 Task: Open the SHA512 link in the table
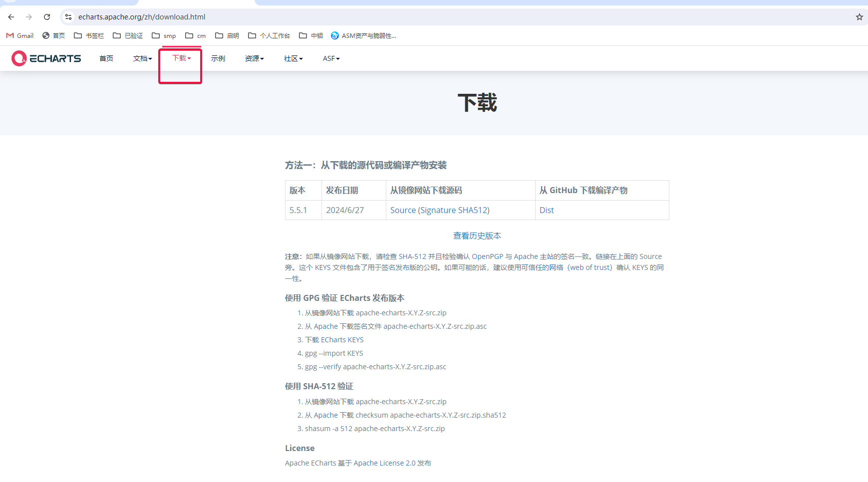tap(472, 210)
